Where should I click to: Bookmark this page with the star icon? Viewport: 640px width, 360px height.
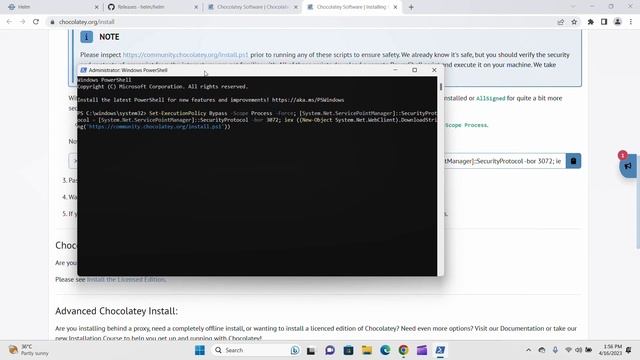pyautogui.click(x=574, y=22)
